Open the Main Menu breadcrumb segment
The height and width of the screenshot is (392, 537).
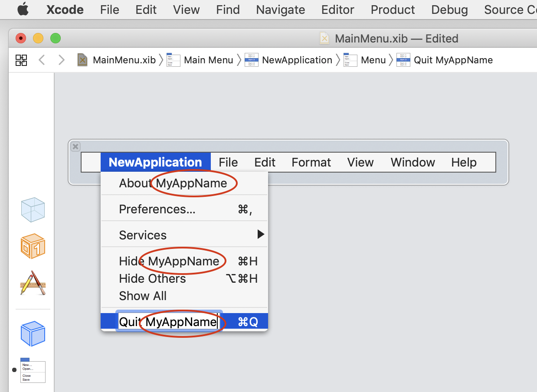[x=200, y=60]
